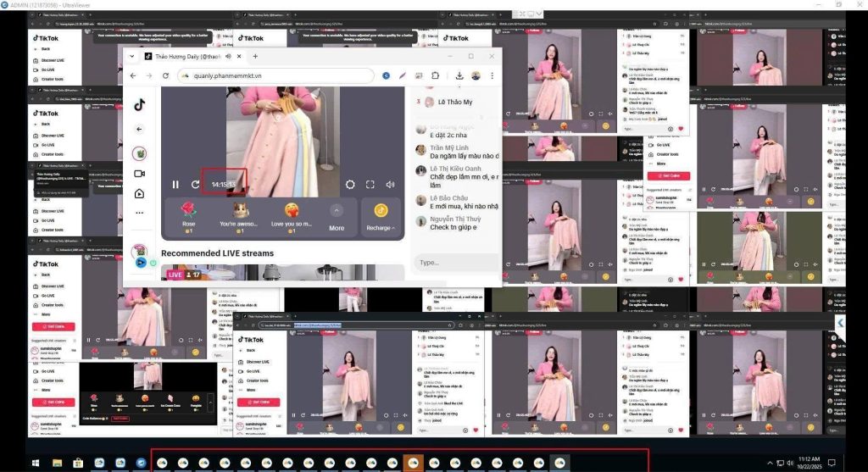Go forward in the front Chrome window
This screenshot has width=868, height=472.
[x=149, y=75]
